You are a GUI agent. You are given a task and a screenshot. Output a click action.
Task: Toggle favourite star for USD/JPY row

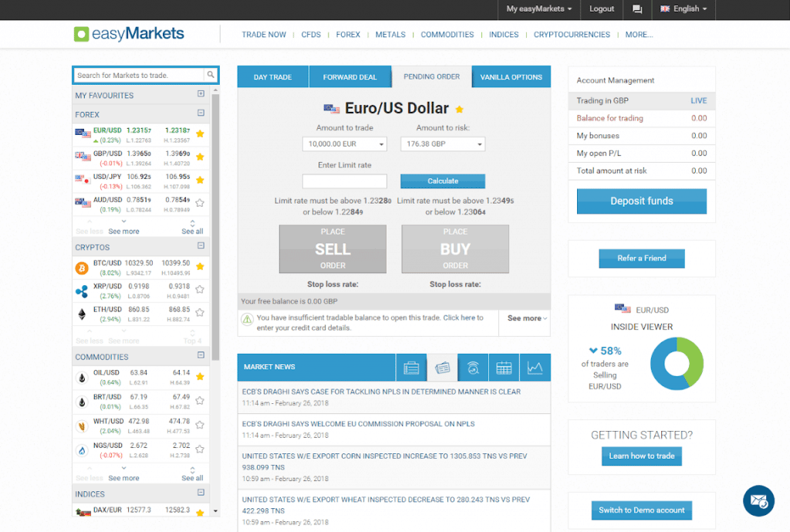coord(200,180)
